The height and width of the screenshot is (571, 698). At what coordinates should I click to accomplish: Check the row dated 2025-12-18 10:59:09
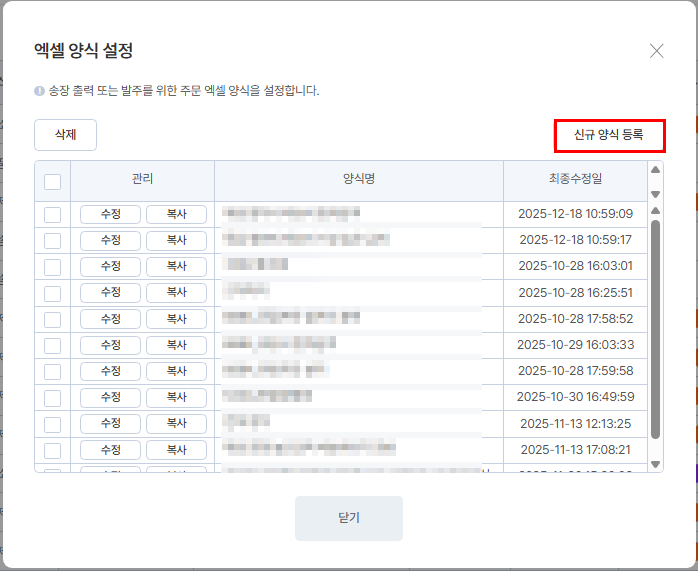tap(53, 215)
